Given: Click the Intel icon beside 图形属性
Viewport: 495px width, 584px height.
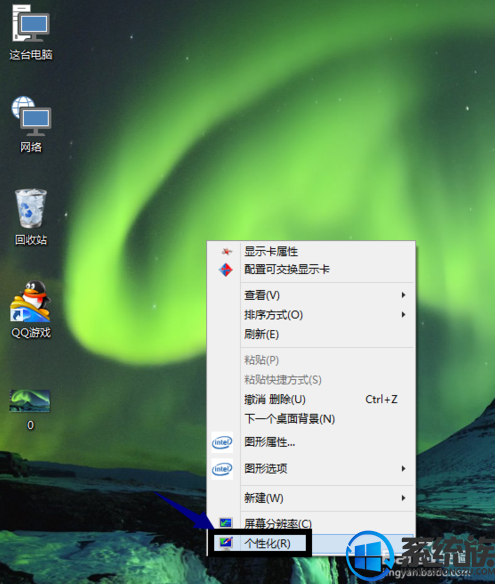Looking at the screenshot, I should 222,442.
